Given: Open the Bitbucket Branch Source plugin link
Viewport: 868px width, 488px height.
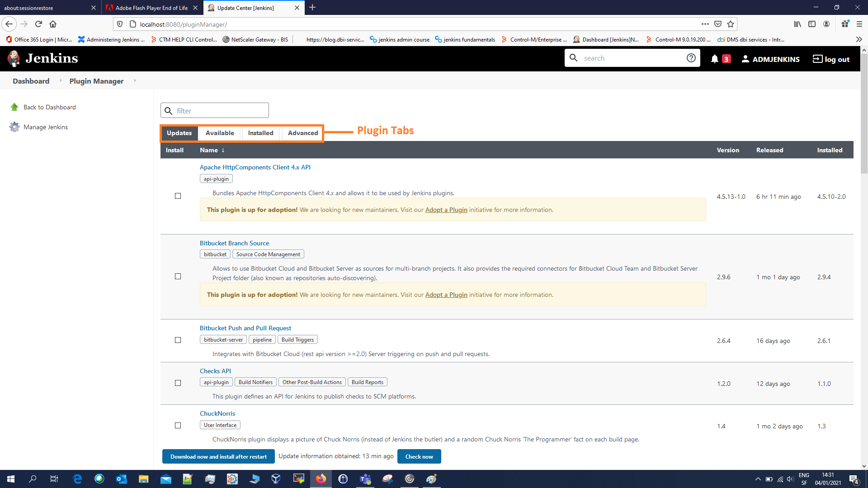Looking at the screenshot, I should [234, 243].
